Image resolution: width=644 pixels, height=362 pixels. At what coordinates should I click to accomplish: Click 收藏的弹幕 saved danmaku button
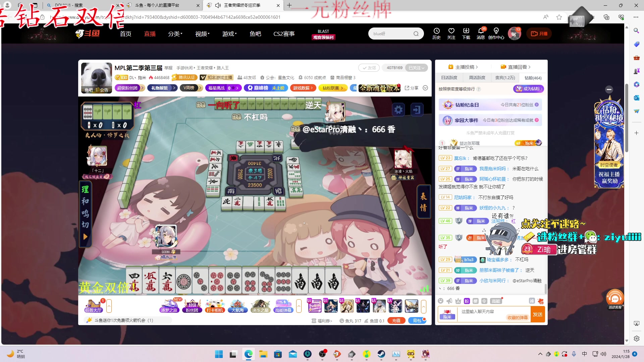tap(518, 317)
